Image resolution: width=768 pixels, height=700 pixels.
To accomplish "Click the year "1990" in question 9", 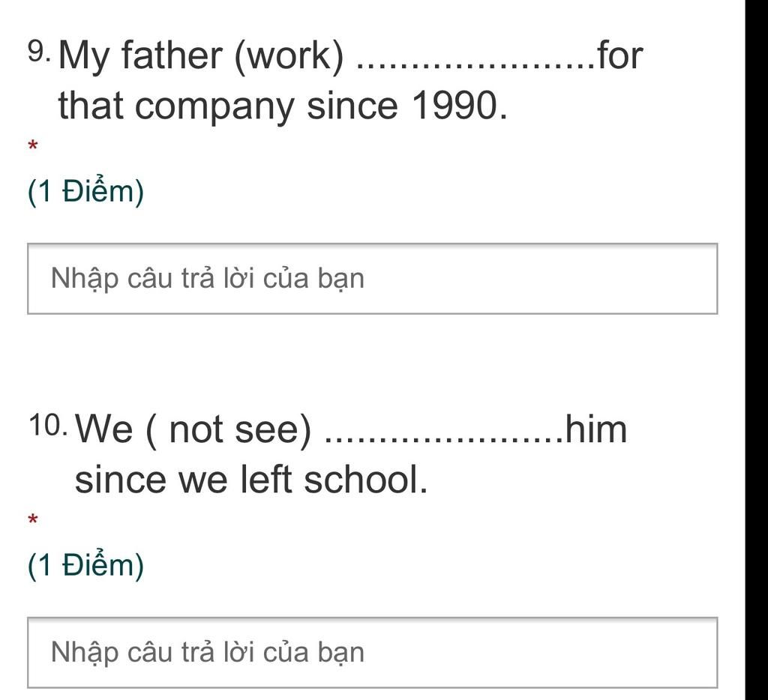I will click(x=454, y=105).
